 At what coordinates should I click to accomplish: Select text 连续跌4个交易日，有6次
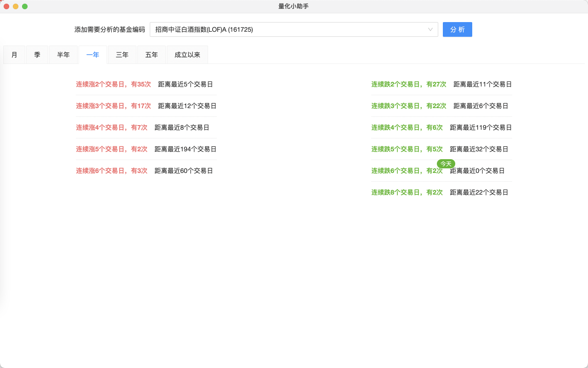[x=407, y=127]
